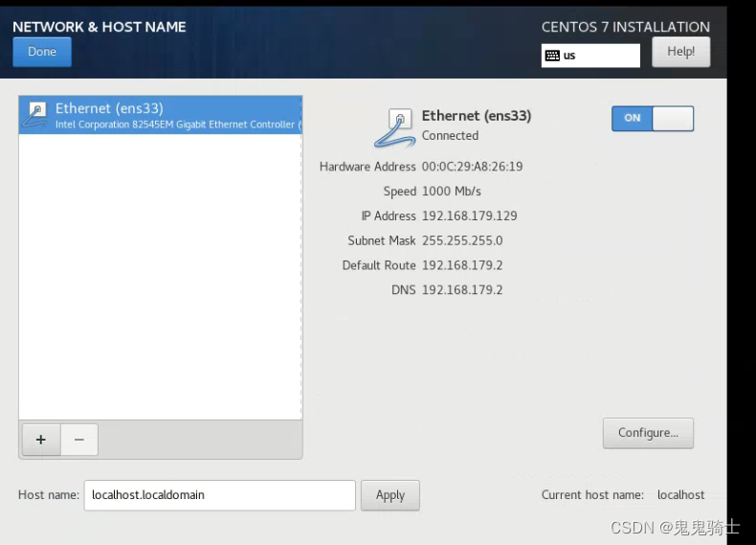Viewport: 756px width, 545px height.
Task: Click the Speed value 1000 Mb/s
Action: click(x=452, y=192)
